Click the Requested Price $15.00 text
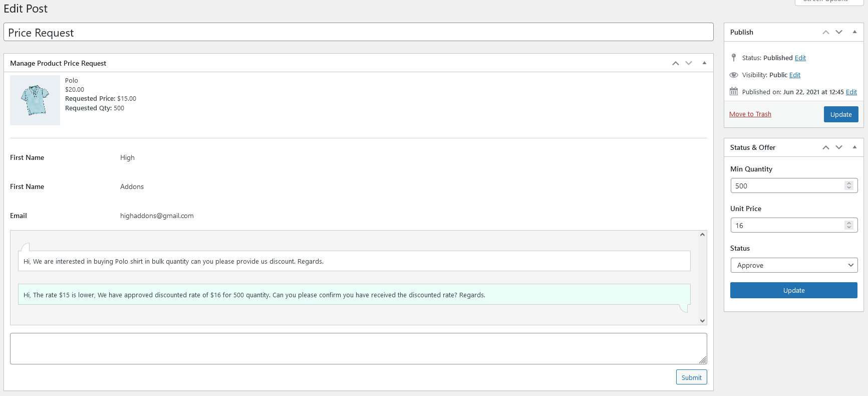Viewport: 868px width, 396px height. point(101,99)
